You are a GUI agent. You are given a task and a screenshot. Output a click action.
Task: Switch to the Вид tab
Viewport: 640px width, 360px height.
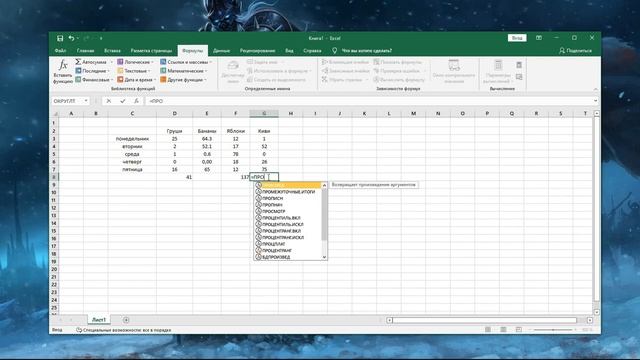[x=289, y=51]
